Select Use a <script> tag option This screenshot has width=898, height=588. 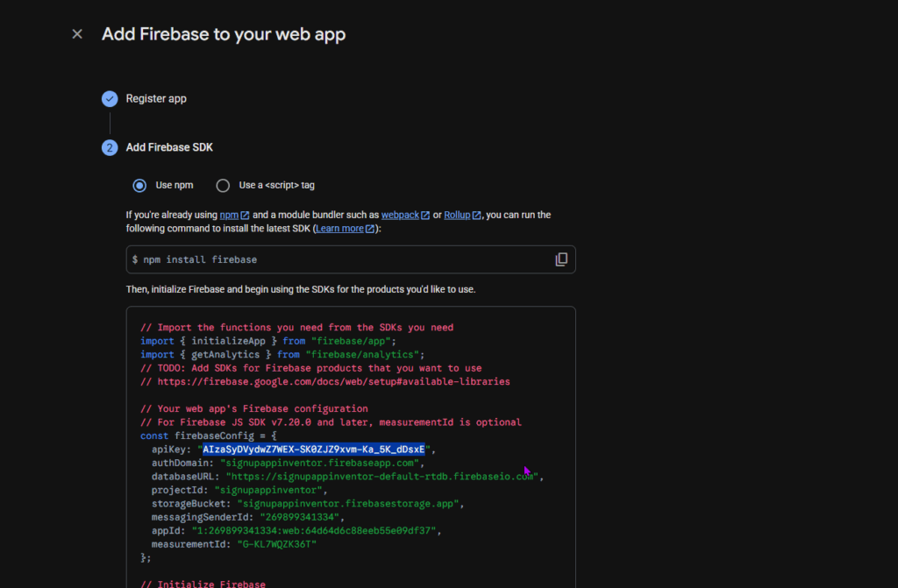[x=223, y=185]
